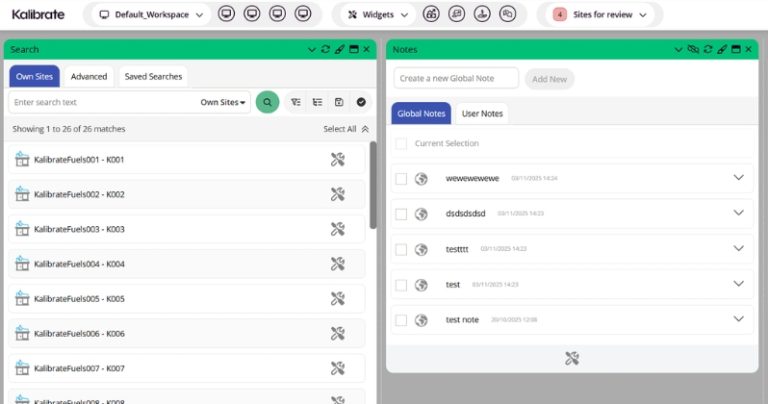Click the Add New note button

tap(549, 78)
